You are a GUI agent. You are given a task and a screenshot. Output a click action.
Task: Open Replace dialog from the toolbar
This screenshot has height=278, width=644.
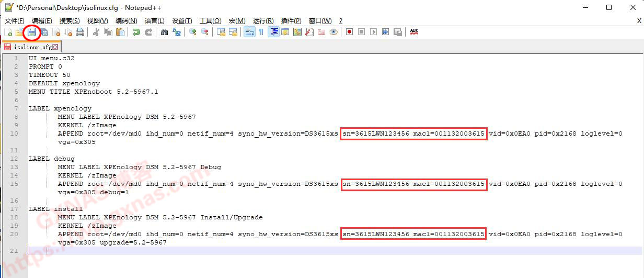[177, 32]
